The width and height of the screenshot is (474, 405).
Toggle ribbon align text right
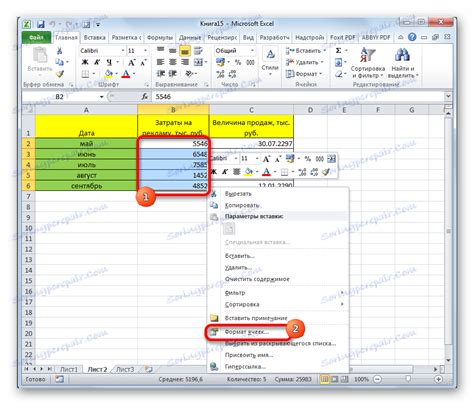pyautogui.click(x=184, y=62)
